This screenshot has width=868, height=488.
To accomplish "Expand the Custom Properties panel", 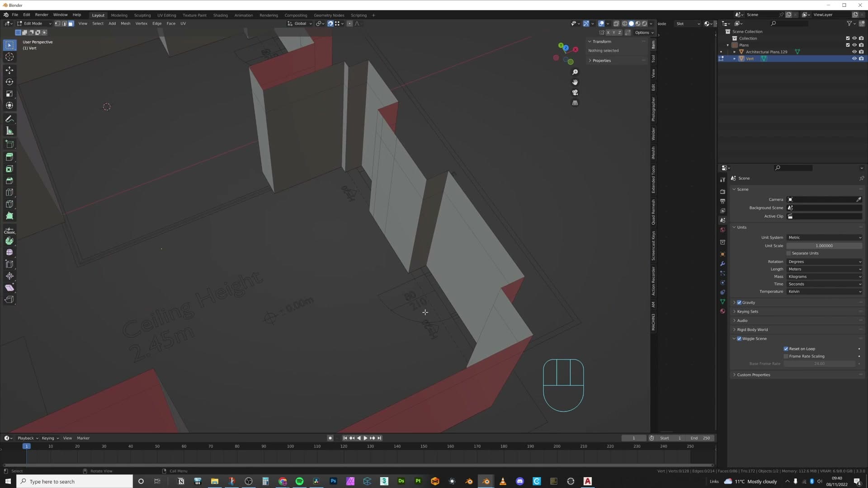I will 753,375.
